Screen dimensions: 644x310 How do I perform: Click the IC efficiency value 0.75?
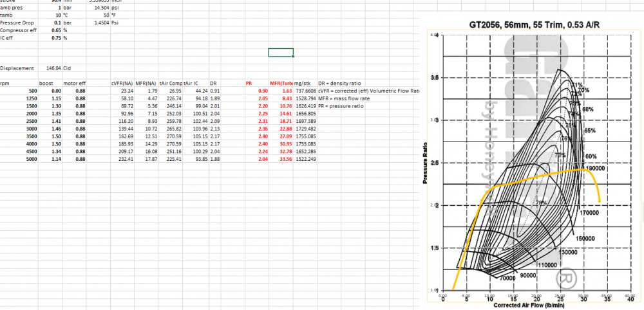[50, 38]
